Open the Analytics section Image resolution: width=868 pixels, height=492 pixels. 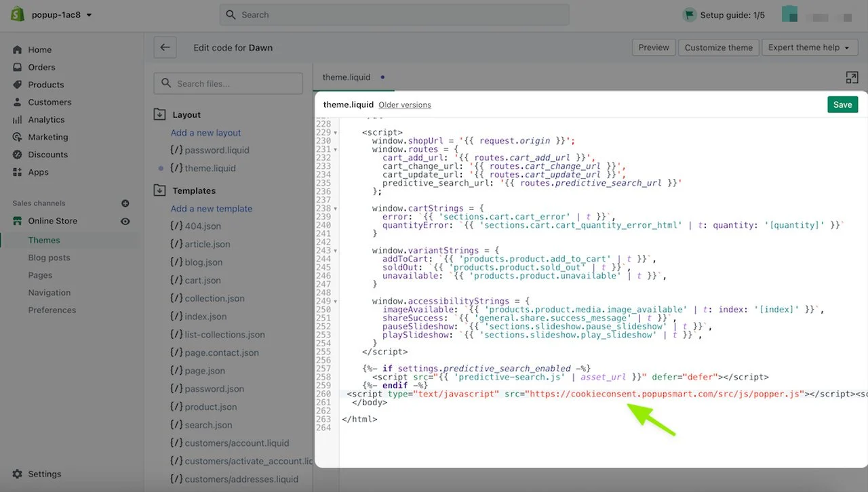pyautogui.click(x=46, y=120)
